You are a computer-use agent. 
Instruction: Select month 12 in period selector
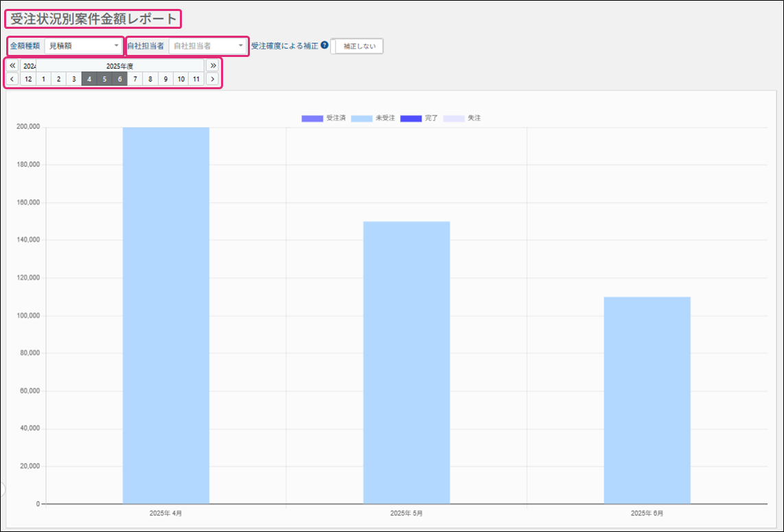[28, 79]
